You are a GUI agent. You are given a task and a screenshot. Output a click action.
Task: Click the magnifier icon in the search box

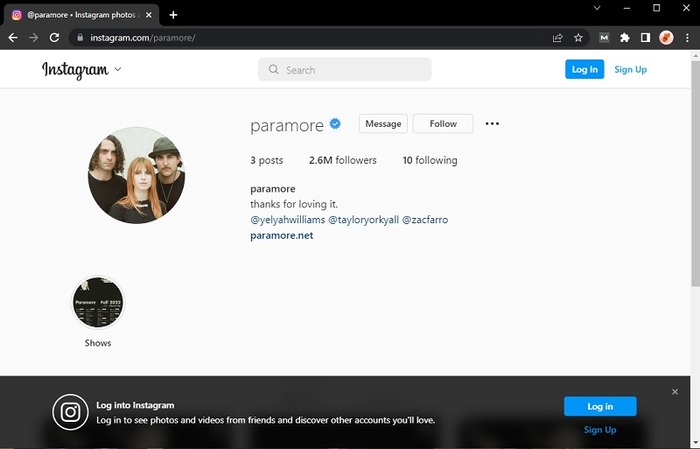click(x=274, y=70)
